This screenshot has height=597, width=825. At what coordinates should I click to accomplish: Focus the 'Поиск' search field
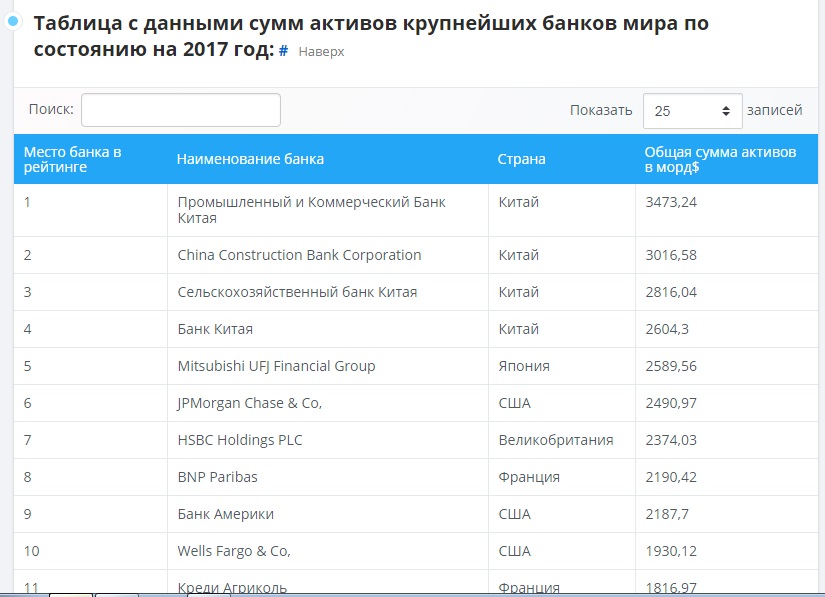click(180, 110)
